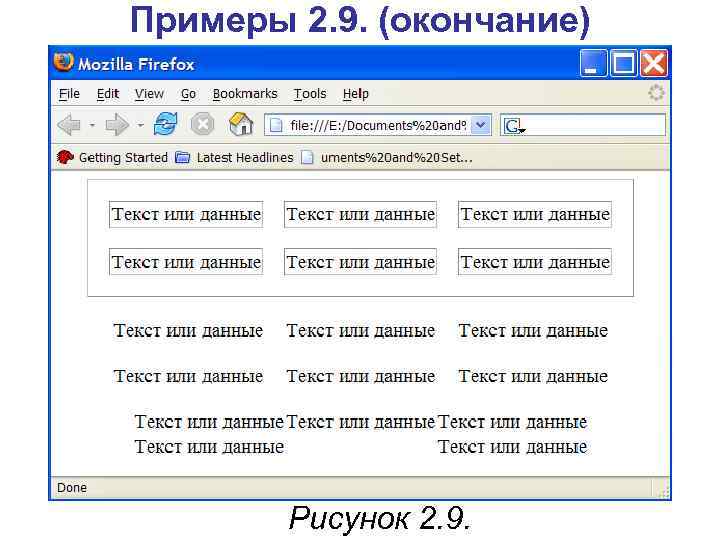Stop loading the page
The height and width of the screenshot is (540, 720).
[x=202, y=124]
